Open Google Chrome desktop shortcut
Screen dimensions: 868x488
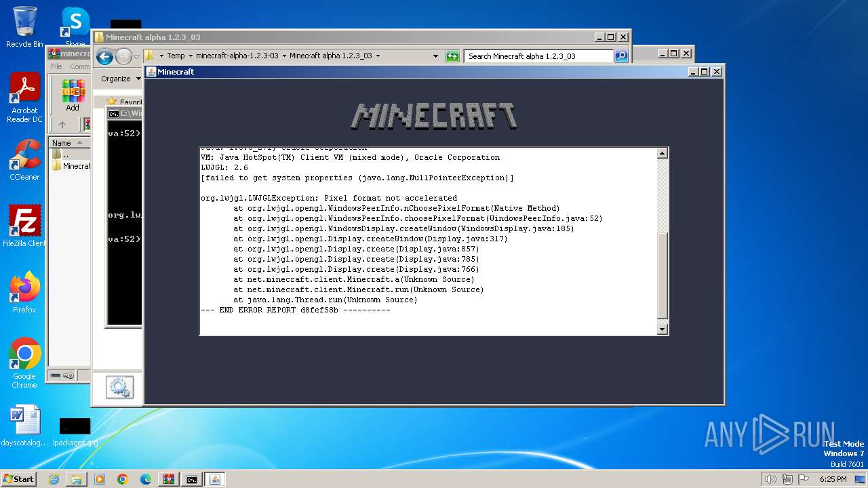[x=24, y=363]
